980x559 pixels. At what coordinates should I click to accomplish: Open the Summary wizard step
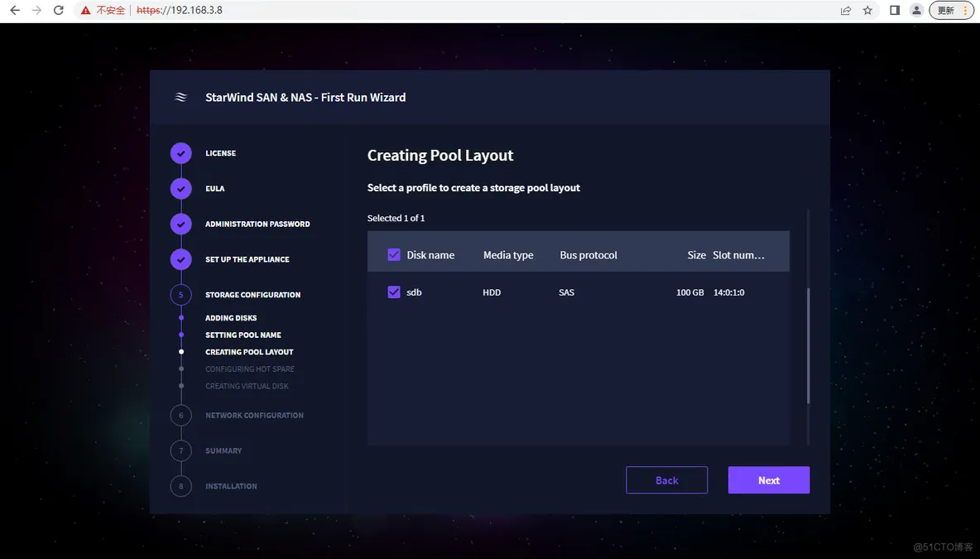pyautogui.click(x=223, y=451)
